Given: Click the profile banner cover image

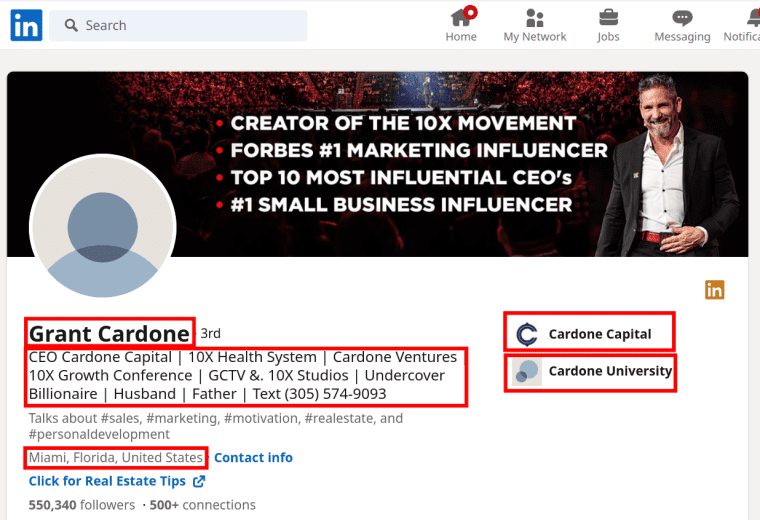Looking at the screenshot, I should click(x=377, y=164).
